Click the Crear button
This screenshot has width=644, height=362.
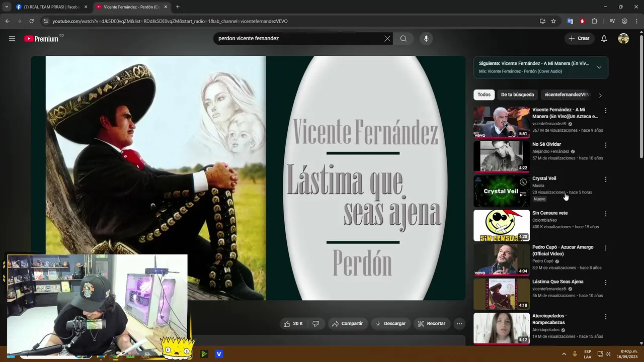pyautogui.click(x=579, y=39)
